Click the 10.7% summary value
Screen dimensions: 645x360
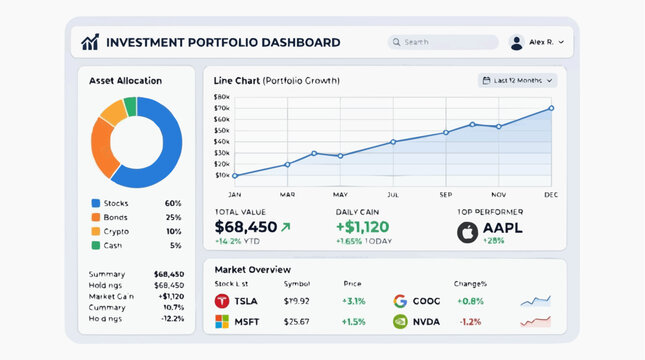click(x=174, y=307)
